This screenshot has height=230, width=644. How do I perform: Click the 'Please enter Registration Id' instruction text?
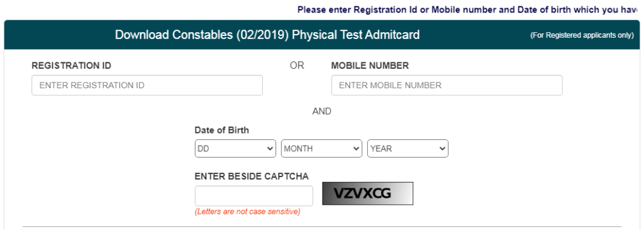467,9
